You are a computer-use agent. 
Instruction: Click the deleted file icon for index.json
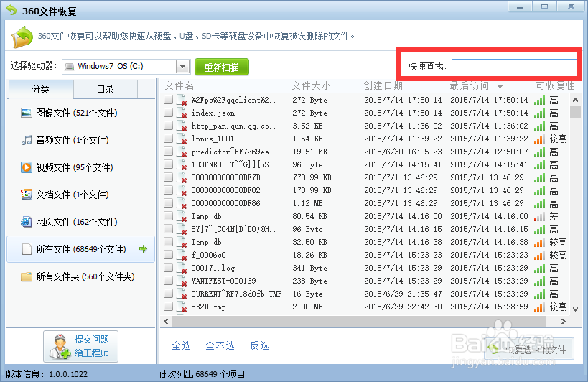(x=182, y=113)
